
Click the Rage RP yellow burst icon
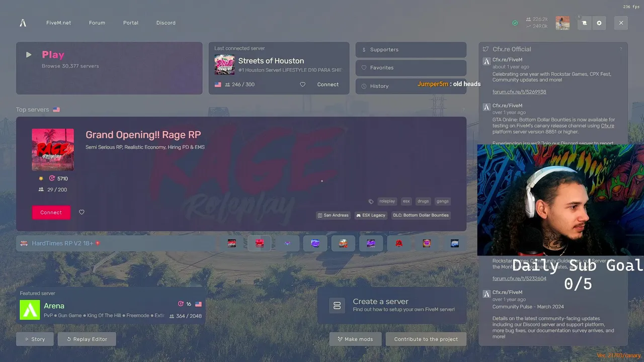coord(41,178)
